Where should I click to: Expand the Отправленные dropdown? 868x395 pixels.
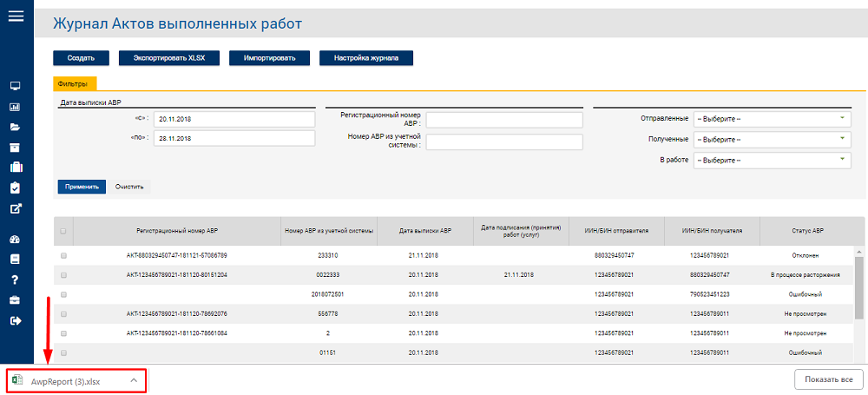(x=773, y=119)
